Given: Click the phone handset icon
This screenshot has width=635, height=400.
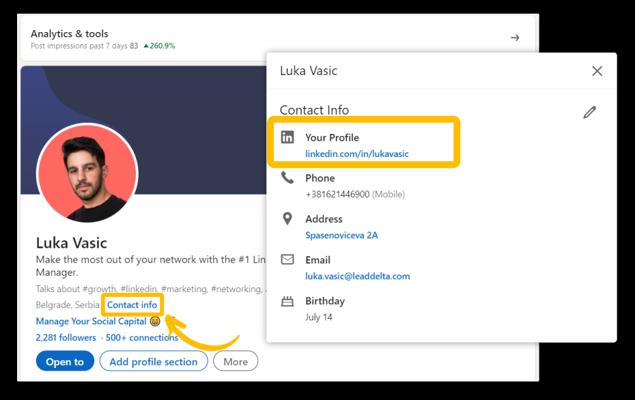Looking at the screenshot, I should 287,178.
